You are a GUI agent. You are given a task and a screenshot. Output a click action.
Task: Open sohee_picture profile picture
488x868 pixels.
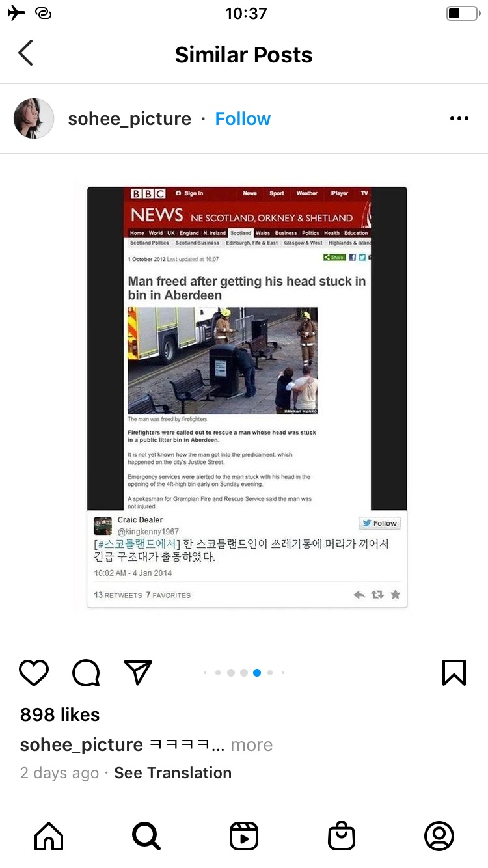coord(34,118)
